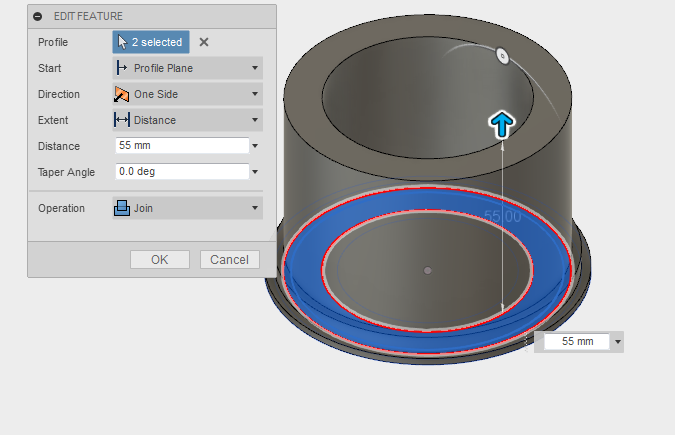Click the Taper Angle field with 0.0 deg

pyautogui.click(x=182, y=171)
